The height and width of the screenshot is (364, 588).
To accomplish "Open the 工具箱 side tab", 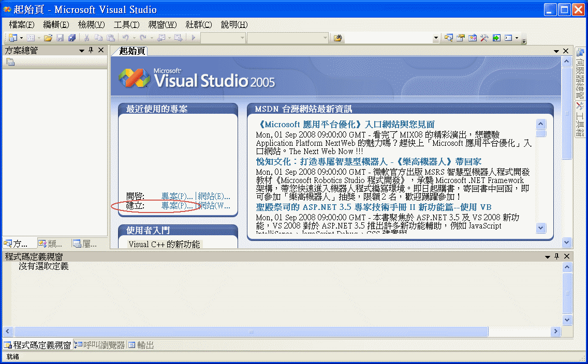I will click(x=581, y=120).
